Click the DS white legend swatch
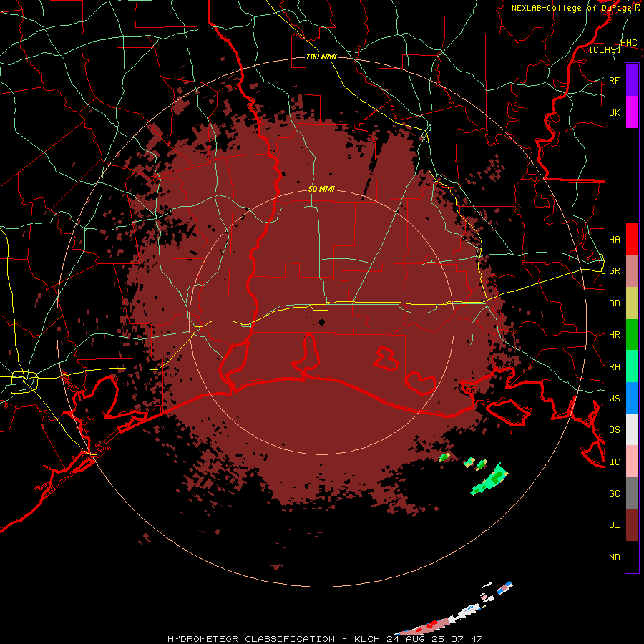 [632, 429]
